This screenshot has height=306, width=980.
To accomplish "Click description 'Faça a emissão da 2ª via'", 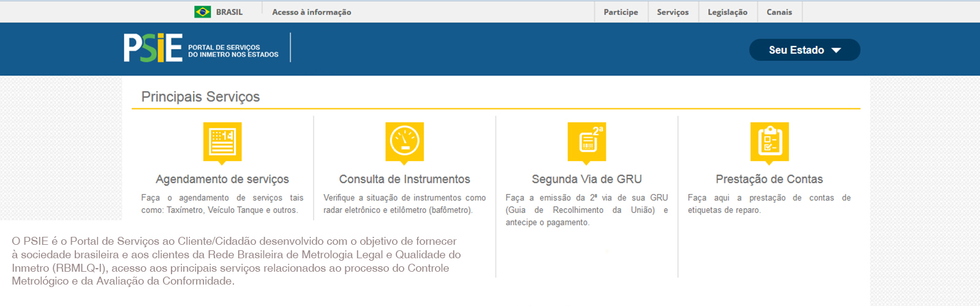I will [x=587, y=210].
